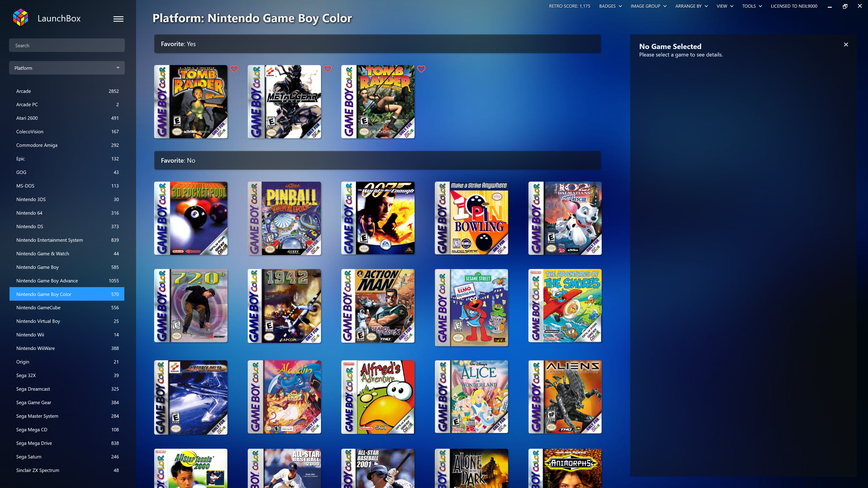
Task: Open the MS-DOS platform
Action: click(67, 185)
